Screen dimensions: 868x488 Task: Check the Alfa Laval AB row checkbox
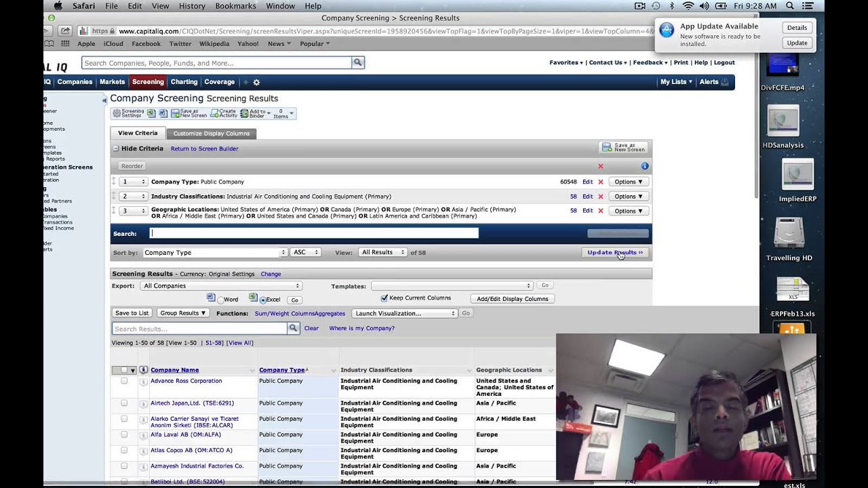(124, 434)
